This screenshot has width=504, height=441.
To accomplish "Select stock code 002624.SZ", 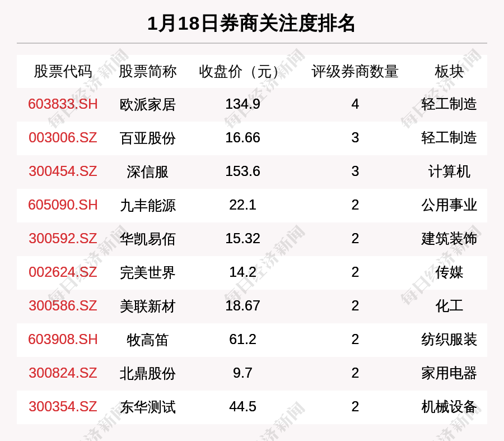I will 63,272.
